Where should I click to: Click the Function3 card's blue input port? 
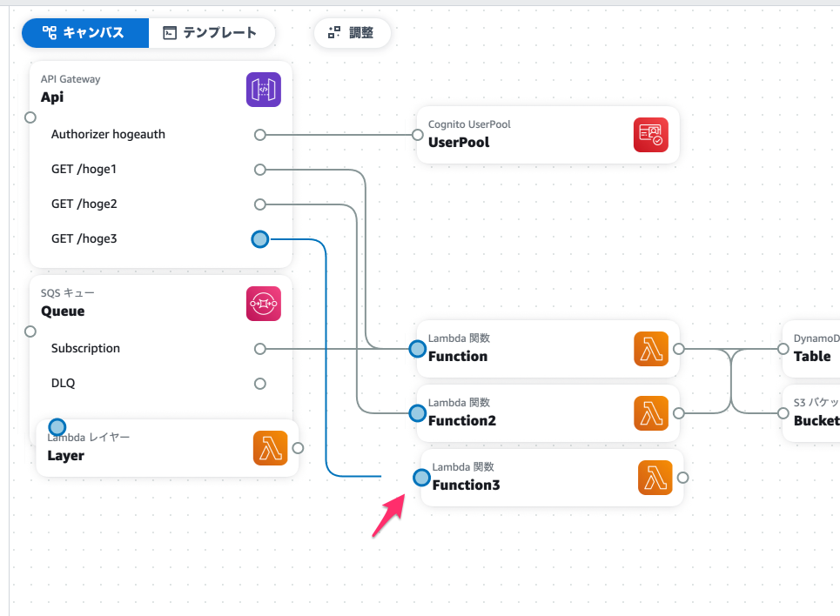[421, 478]
